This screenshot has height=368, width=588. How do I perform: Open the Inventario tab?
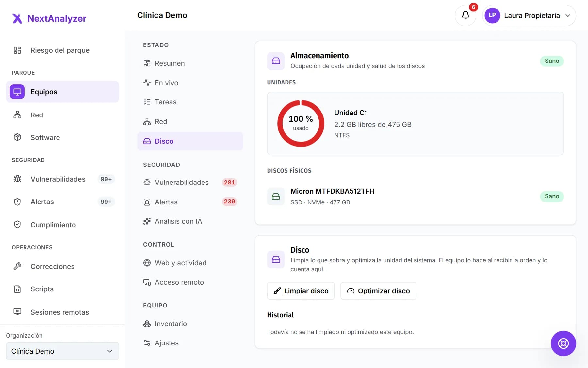(x=190, y=324)
